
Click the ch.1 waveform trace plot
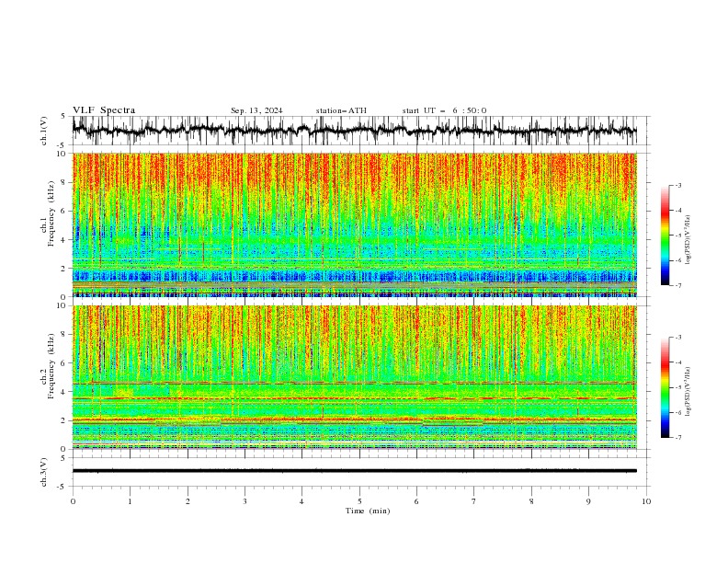[354, 131]
